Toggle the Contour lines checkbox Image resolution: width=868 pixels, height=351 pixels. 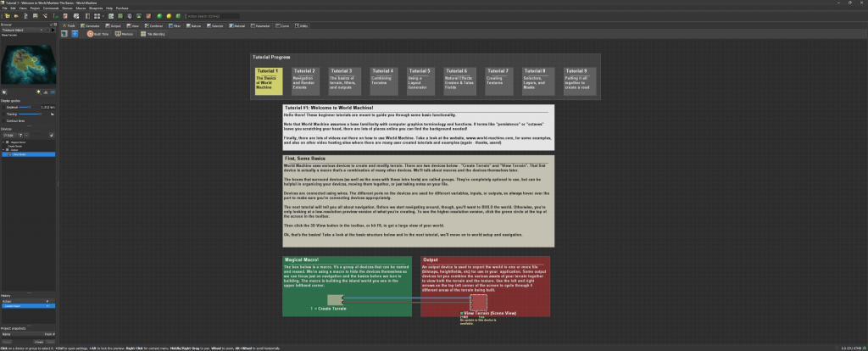tap(3, 120)
